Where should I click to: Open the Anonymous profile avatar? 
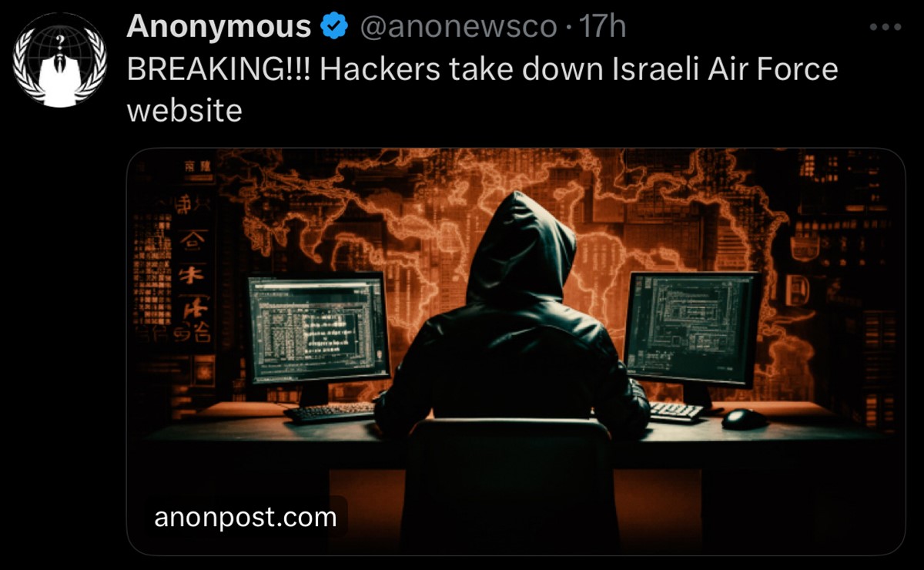60,60
